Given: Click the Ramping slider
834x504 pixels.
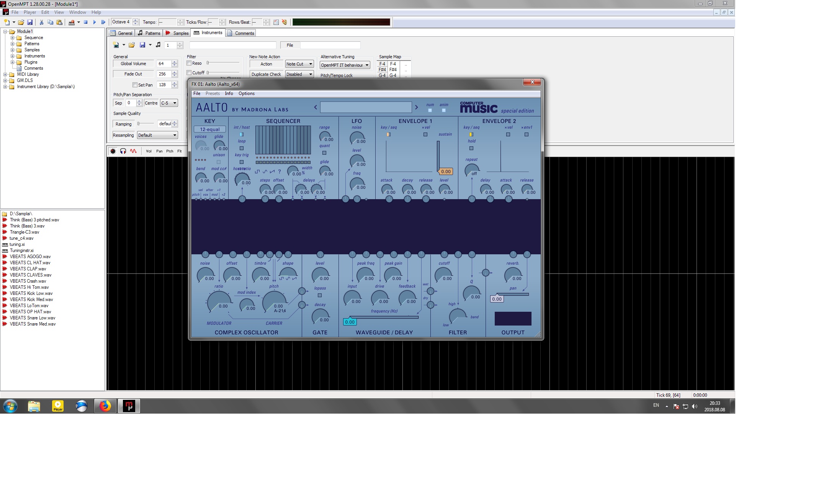Looking at the screenshot, I should tap(146, 124).
